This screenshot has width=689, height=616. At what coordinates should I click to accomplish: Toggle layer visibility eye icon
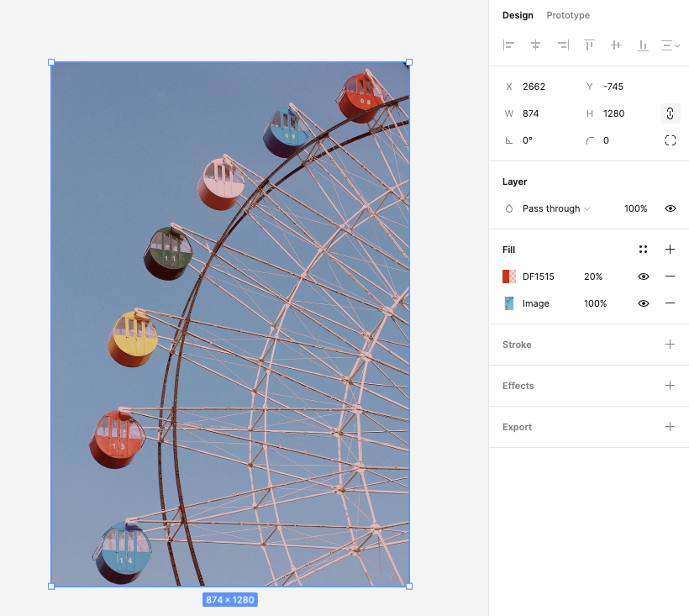tap(671, 208)
